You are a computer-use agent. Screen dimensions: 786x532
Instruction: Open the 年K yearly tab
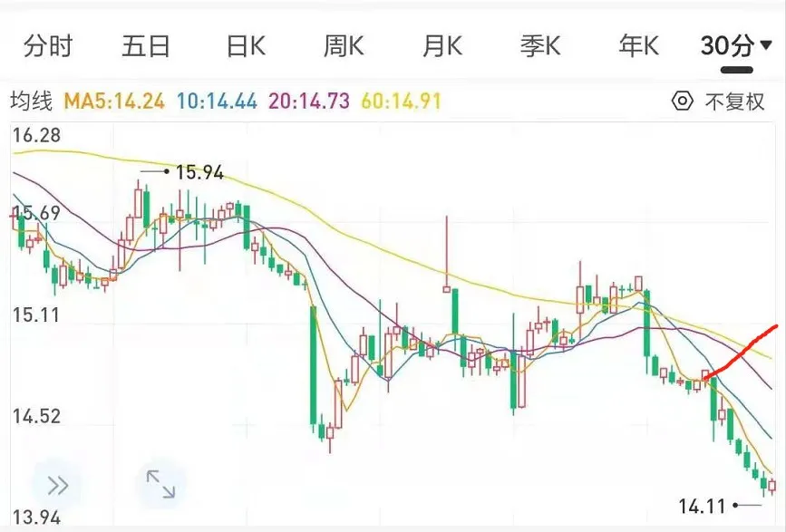click(638, 46)
